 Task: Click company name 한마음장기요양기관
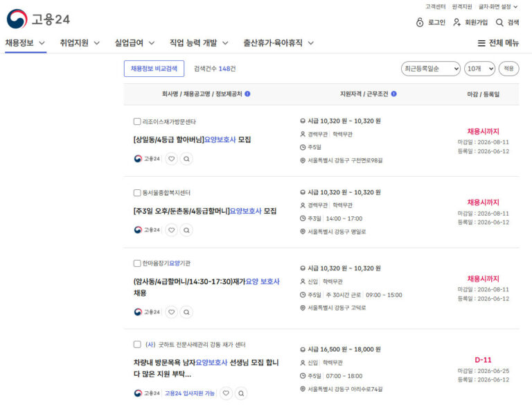tap(166, 264)
